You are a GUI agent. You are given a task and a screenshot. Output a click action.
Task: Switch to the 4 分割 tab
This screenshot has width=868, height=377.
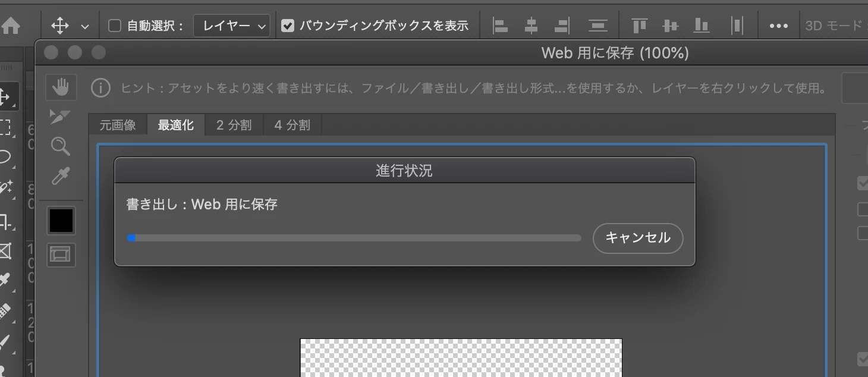click(292, 125)
